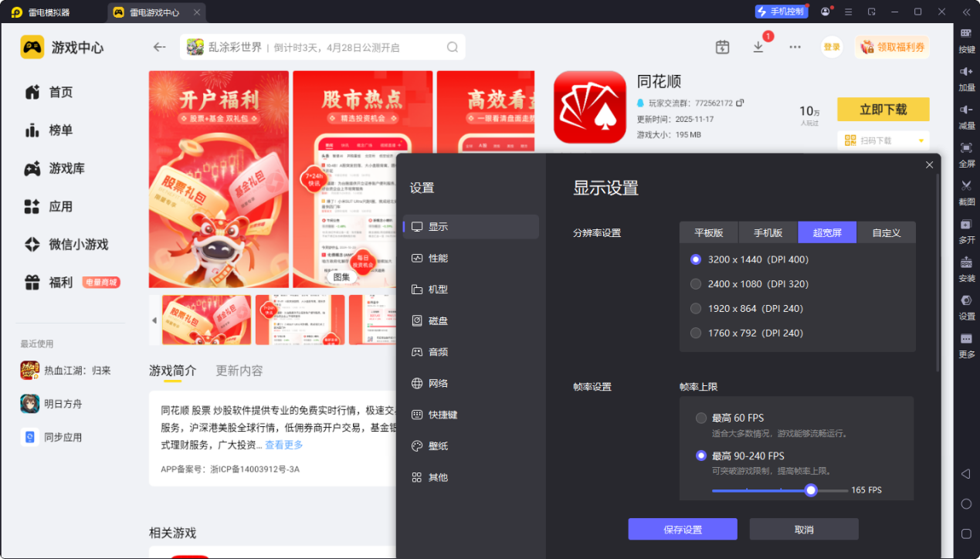Click the 手机控制 phone control button
The image size is (980, 559).
tap(782, 12)
